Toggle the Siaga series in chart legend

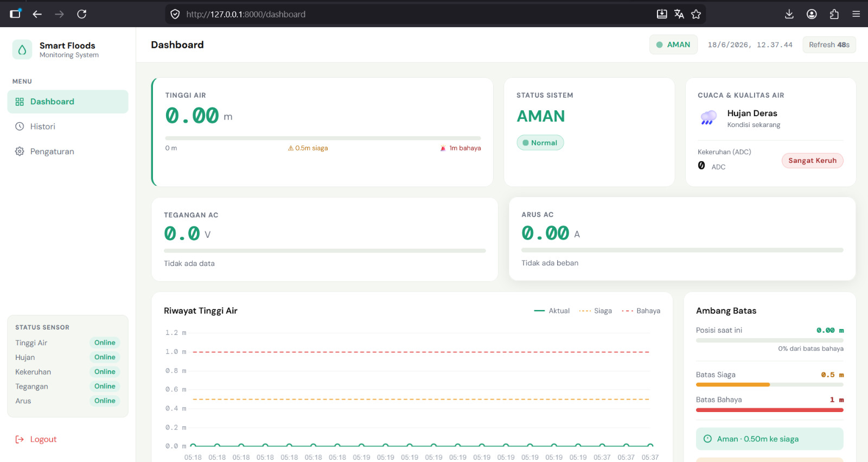tap(596, 311)
